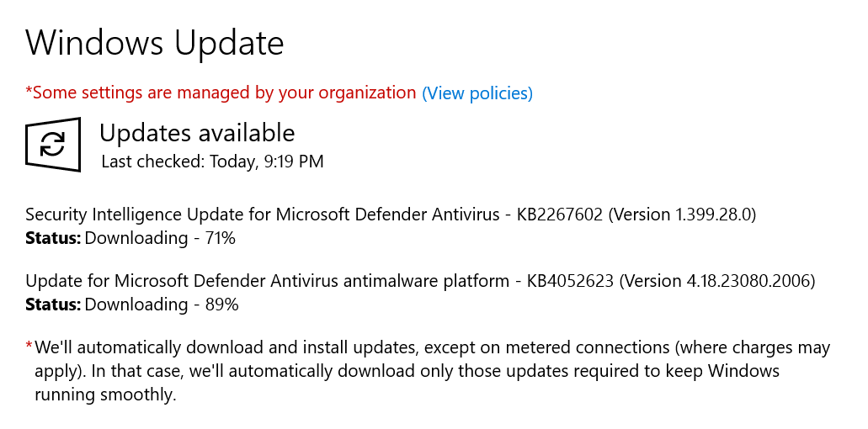
Task: Click the Windows Update page heading
Action: tap(154, 43)
